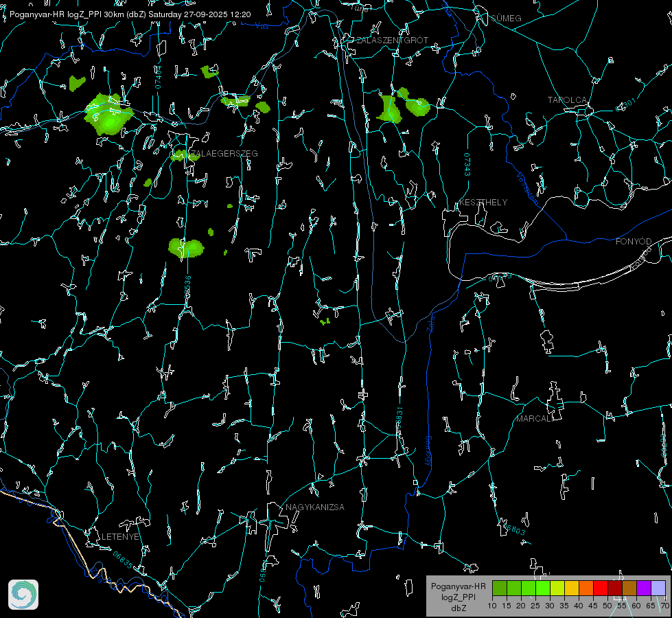Click the largest radar echo west of Zalaegerszeg
The image size is (672, 618).
tap(109, 114)
